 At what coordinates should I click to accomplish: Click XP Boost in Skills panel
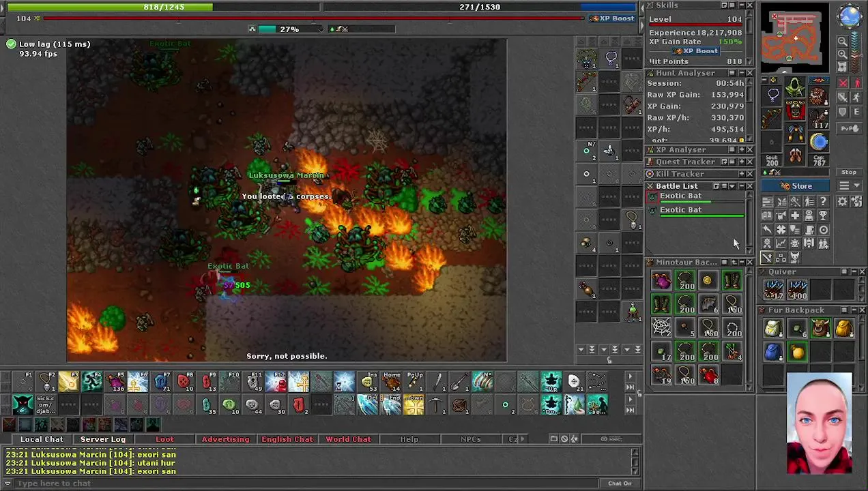[696, 51]
